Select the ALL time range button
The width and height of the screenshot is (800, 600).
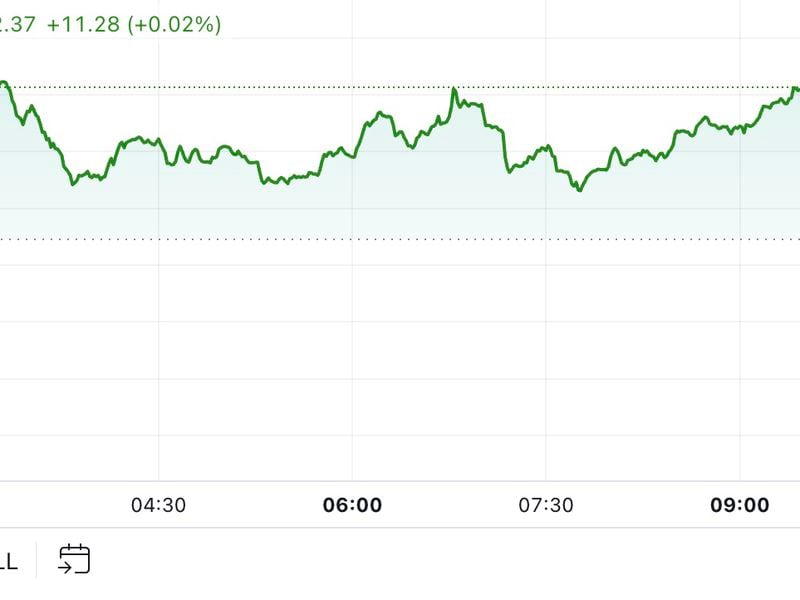pyautogui.click(x=8, y=560)
